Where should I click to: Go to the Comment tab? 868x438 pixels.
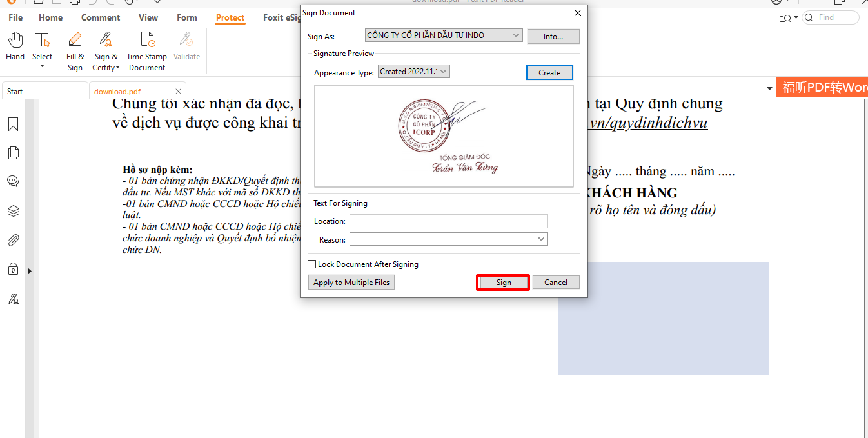[101, 17]
